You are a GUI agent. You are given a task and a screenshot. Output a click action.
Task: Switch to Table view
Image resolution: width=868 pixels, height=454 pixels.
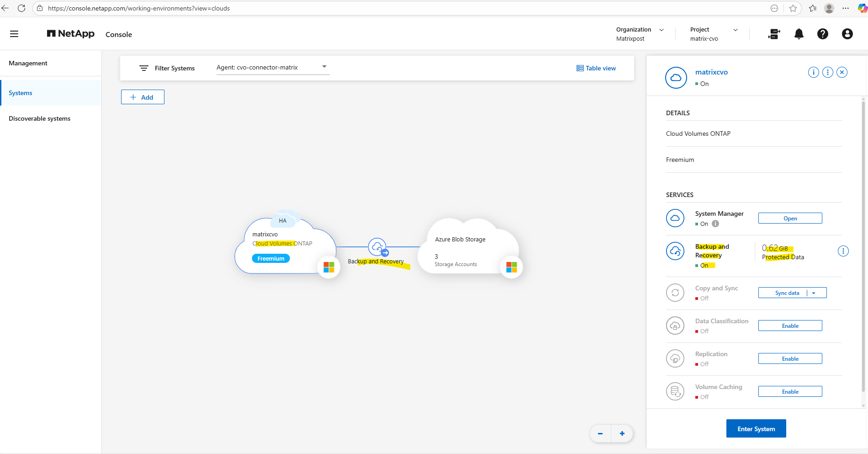click(x=596, y=68)
